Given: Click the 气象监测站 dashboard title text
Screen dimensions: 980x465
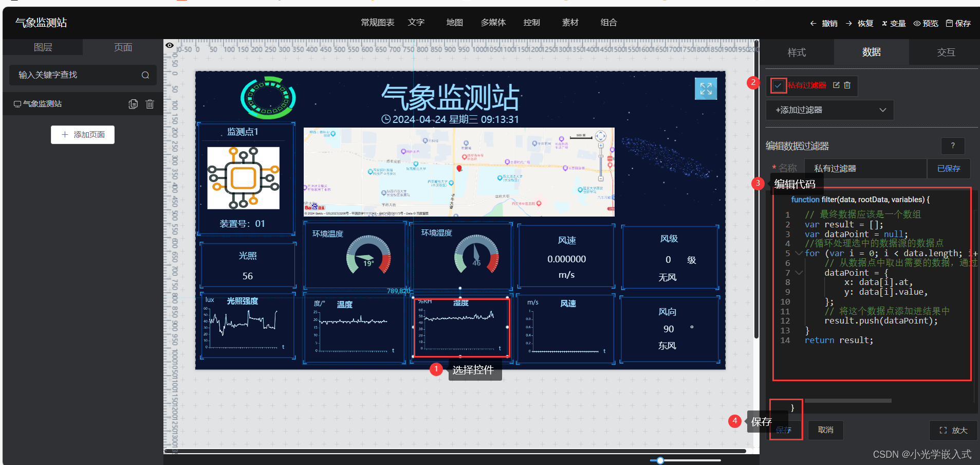Looking at the screenshot, I should [450, 97].
